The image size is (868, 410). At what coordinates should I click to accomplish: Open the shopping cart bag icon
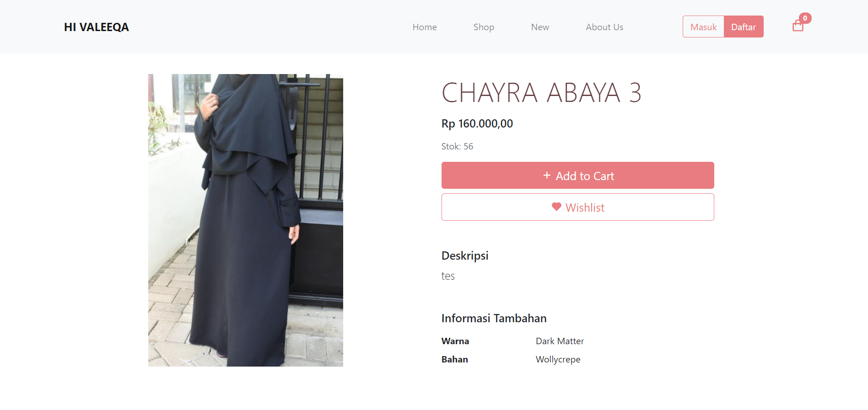(798, 26)
